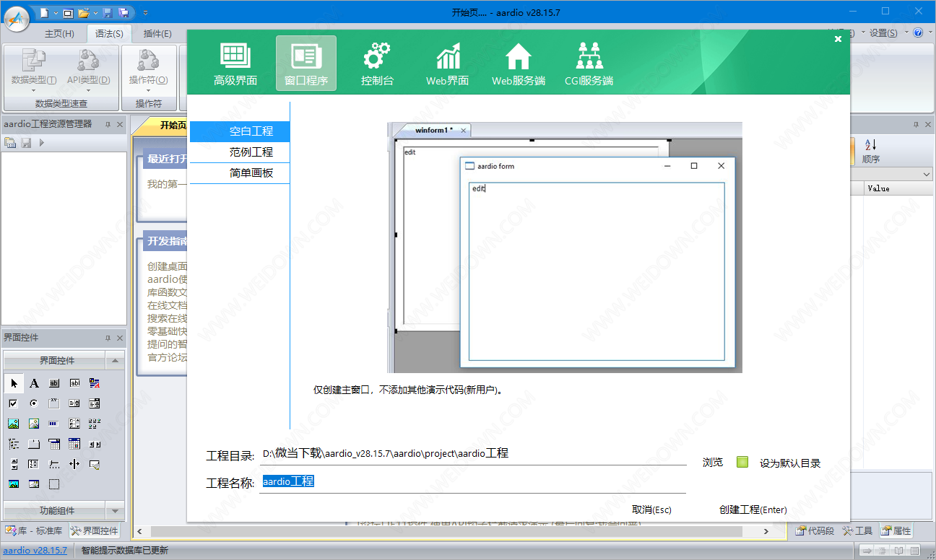This screenshot has height=560, width=936.
Task: Choose the Web界面 chart project type
Action: coord(448,64)
